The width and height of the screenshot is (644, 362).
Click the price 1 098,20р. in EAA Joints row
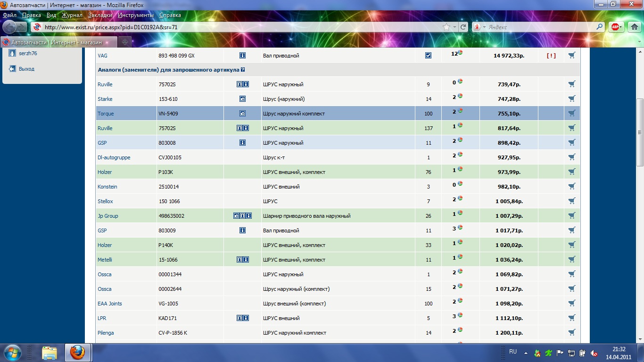coord(509,304)
